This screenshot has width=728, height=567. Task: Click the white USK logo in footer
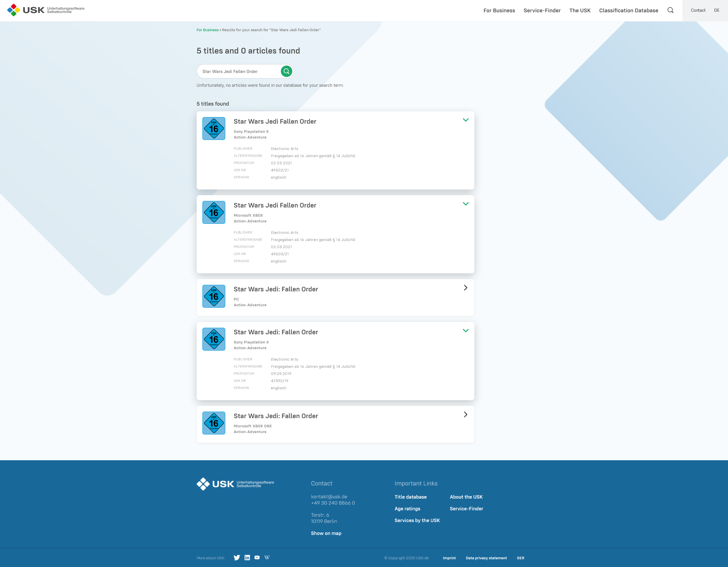[x=235, y=484]
